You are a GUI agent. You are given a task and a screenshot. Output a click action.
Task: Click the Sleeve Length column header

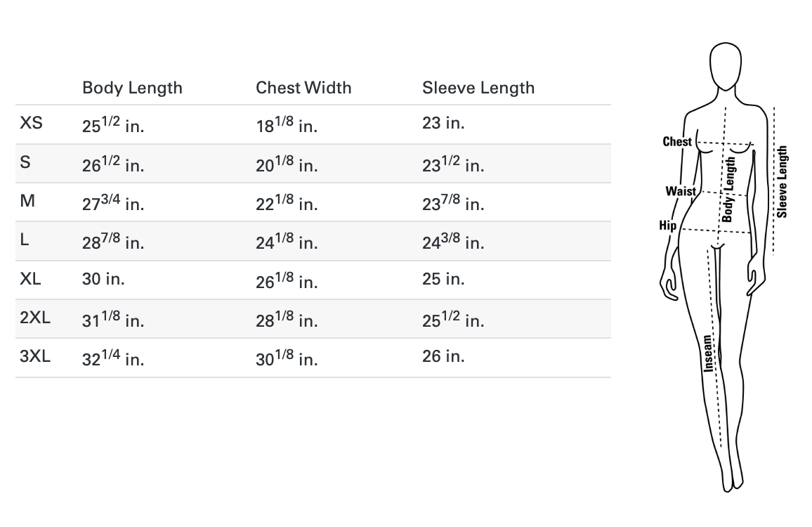click(x=478, y=88)
